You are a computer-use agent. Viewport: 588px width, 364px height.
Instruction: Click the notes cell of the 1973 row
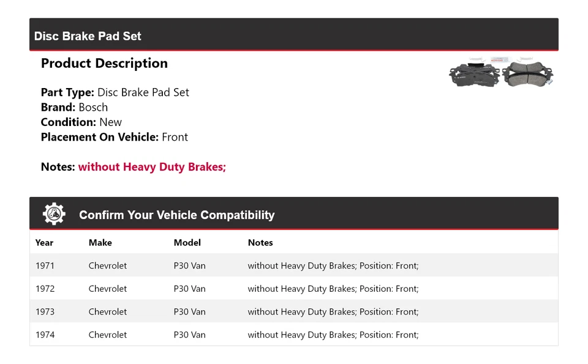(333, 312)
